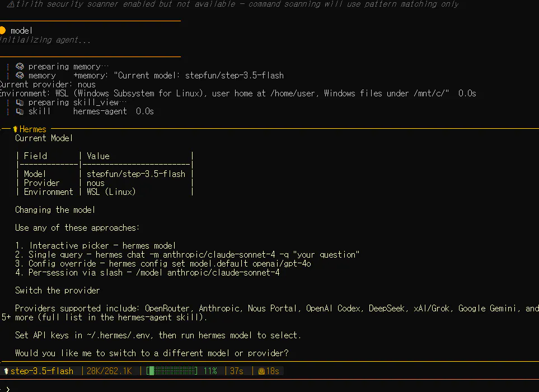Click 'Use any of these approaches:' line
Image resolution: width=539 pixels, height=392 pixels.
click(x=77, y=227)
